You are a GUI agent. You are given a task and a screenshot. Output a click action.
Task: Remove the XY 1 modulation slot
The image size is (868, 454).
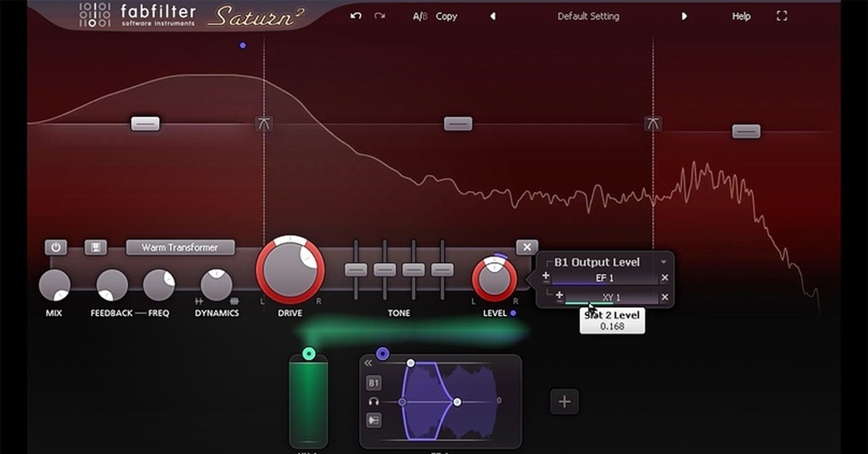click(665, 297)
